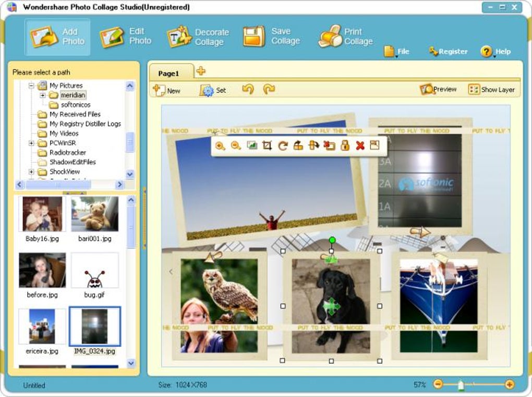532x397 pixels.
Task: Click thumbnail list scroll down arrow
Action: (131, 363)
